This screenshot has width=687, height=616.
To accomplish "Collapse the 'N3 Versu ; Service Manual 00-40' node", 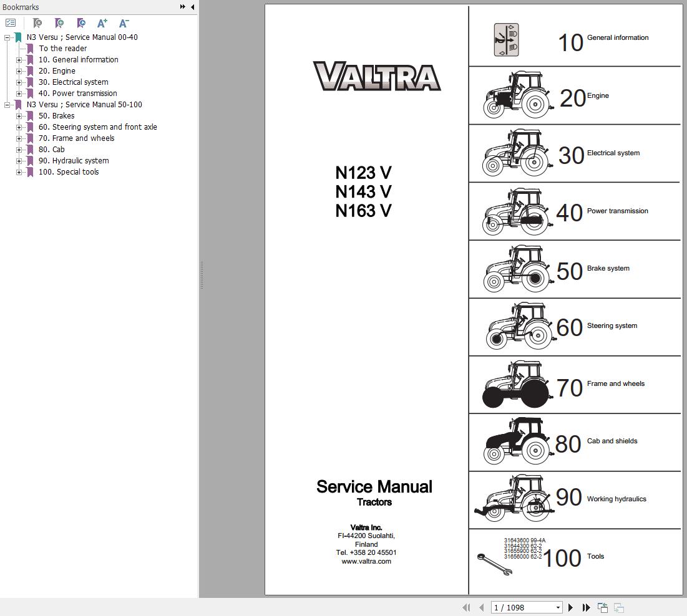I will (x=8, y=37).
